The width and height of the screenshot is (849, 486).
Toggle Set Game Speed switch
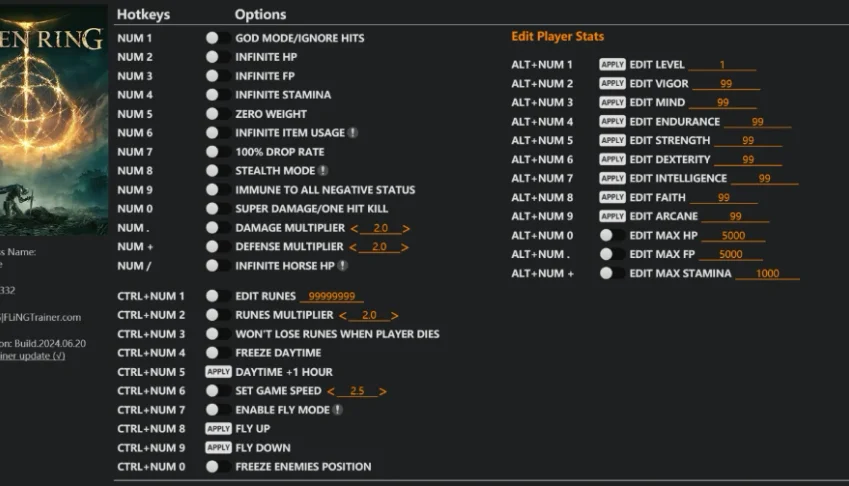point(218,390)
